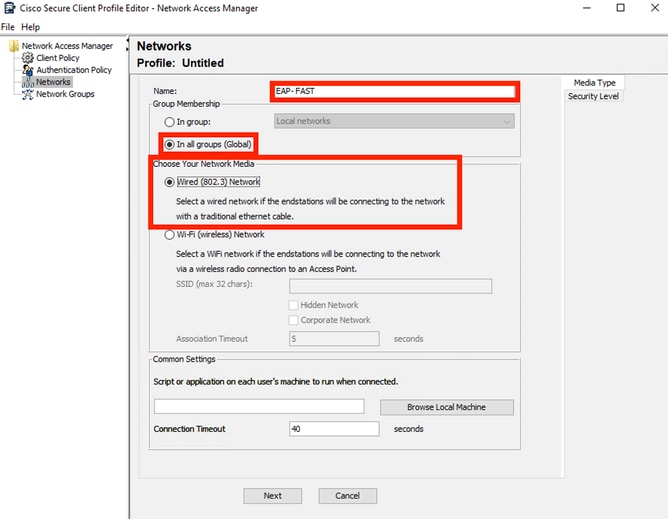Image resolution: width=668 pixels, height=519 pixels.
Task: Click the Cancel button
Action: [x=347, y=496]
